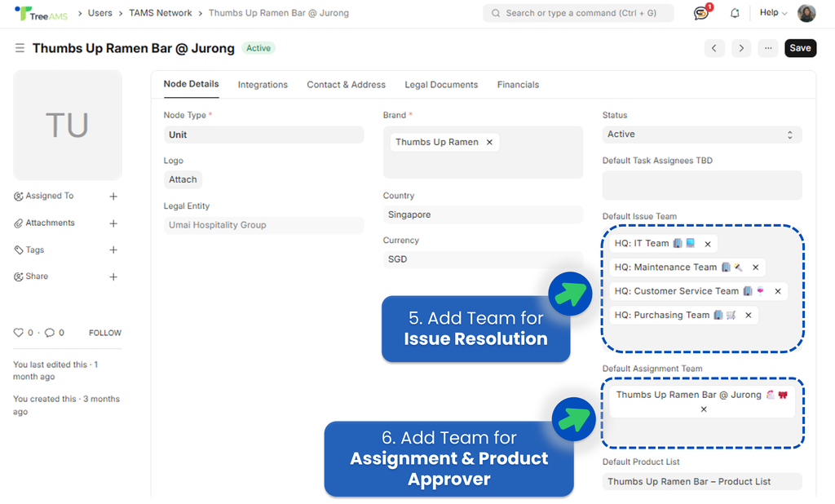Expand the Help menu

click(x=773, y=13)
